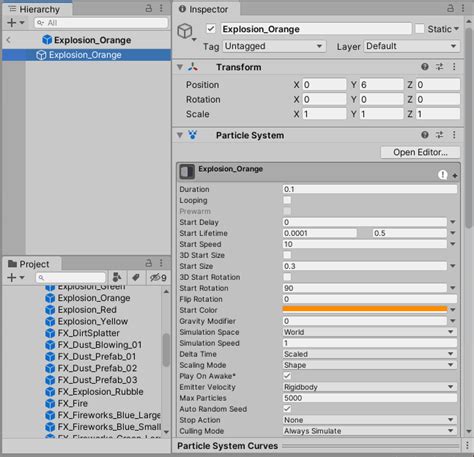This screenshot has height=457, width=474.
Task: Collapse the Particle System component foldout
Action: pos(180,135)
